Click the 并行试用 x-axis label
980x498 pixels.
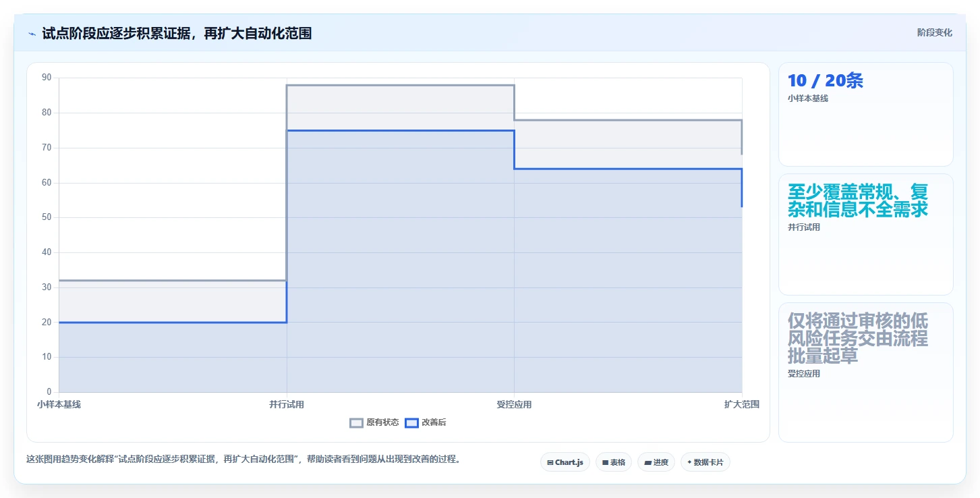(287, 404)
